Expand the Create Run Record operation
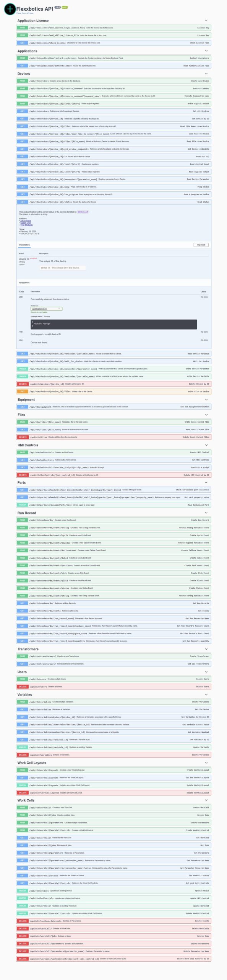 click(x=113, y=520)
